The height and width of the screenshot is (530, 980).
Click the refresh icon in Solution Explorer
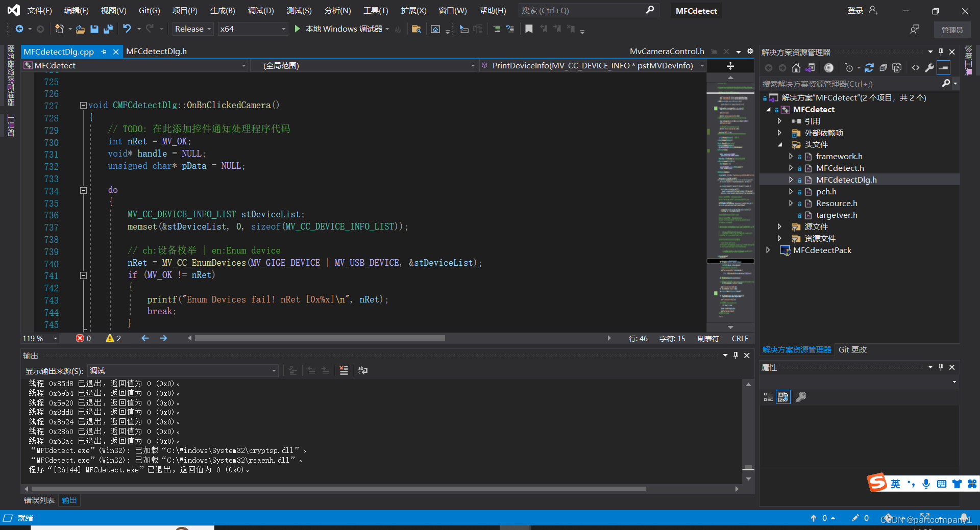(x=869, y=68)
